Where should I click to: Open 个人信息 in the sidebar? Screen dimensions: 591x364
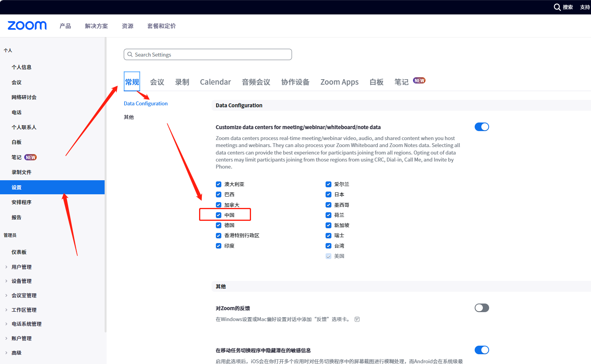(x=21, y=67)
